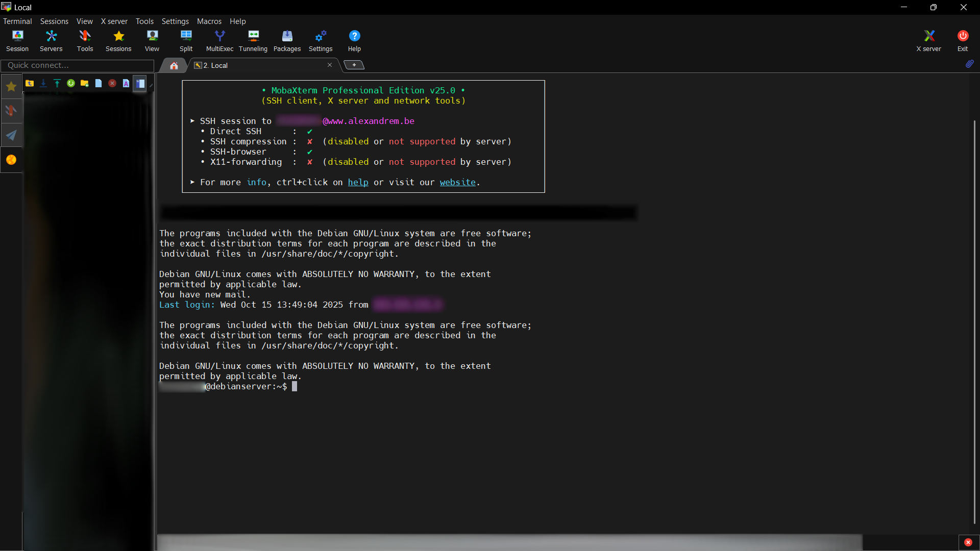This screenshot has height=551, width=980.
Task: Switch to the Macros paper-plane sidebar tab
Action: click(11, 135)
